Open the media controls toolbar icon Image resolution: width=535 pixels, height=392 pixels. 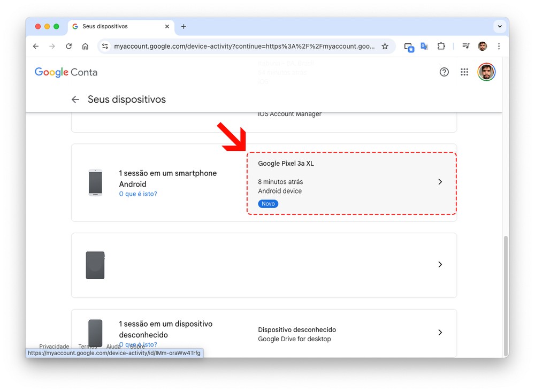tap(466, 47)
